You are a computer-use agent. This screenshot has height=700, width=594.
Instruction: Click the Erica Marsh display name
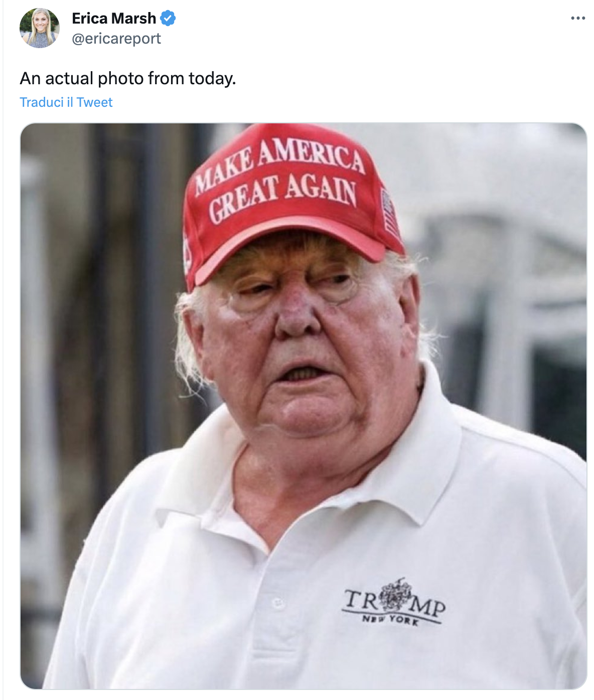114,19
